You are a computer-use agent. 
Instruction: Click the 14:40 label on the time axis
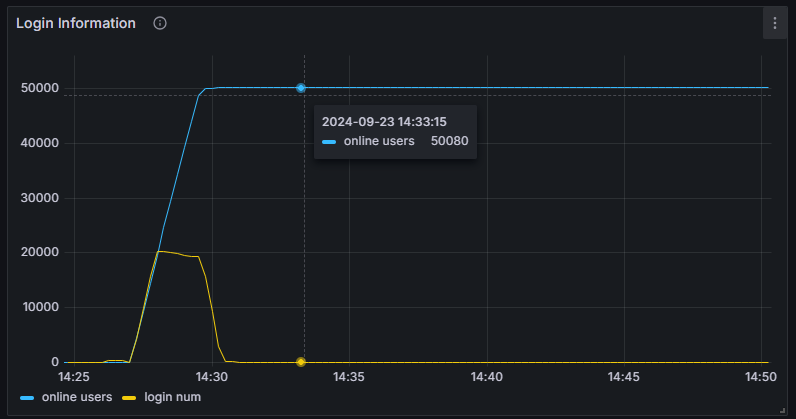[x=486, y=378]
